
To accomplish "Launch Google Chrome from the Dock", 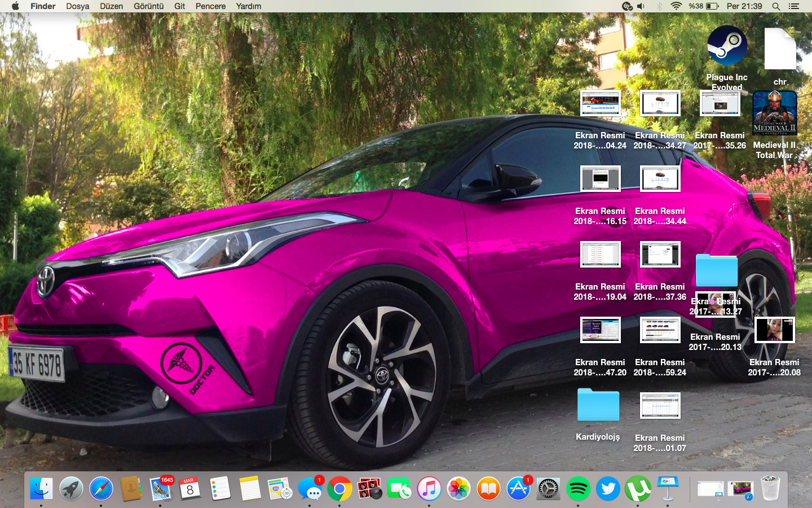I will [339, 488].
